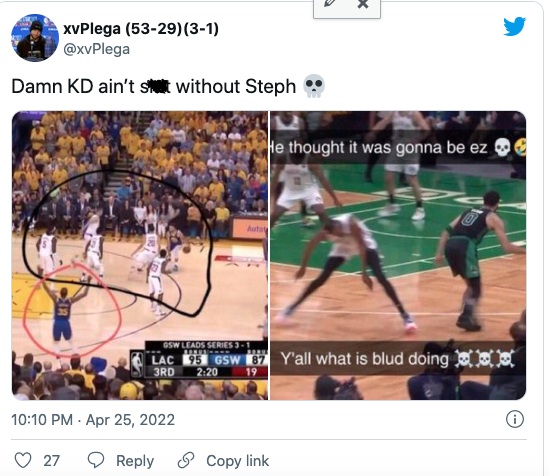Click the @xvPlega handle
The height and width of the screenshot is (476, 549).
pyautogui.click(x=96, y=49)
